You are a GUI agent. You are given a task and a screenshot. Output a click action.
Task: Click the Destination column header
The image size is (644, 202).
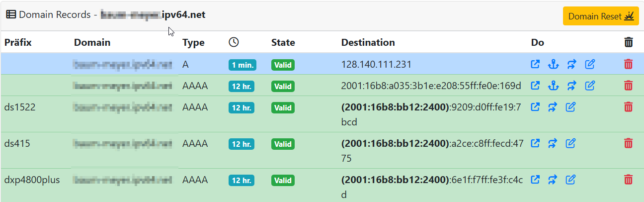[368, 43]
